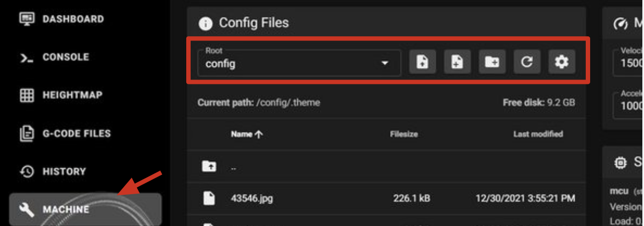Click the create new file icon
This screenshot has height=226, width=644.
point(457,62)
